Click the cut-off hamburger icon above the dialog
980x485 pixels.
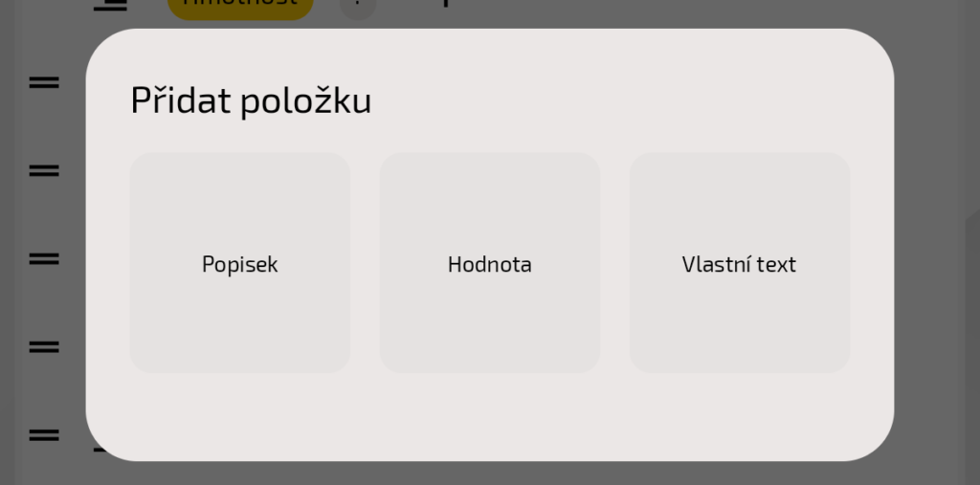[x=111, y=6]
